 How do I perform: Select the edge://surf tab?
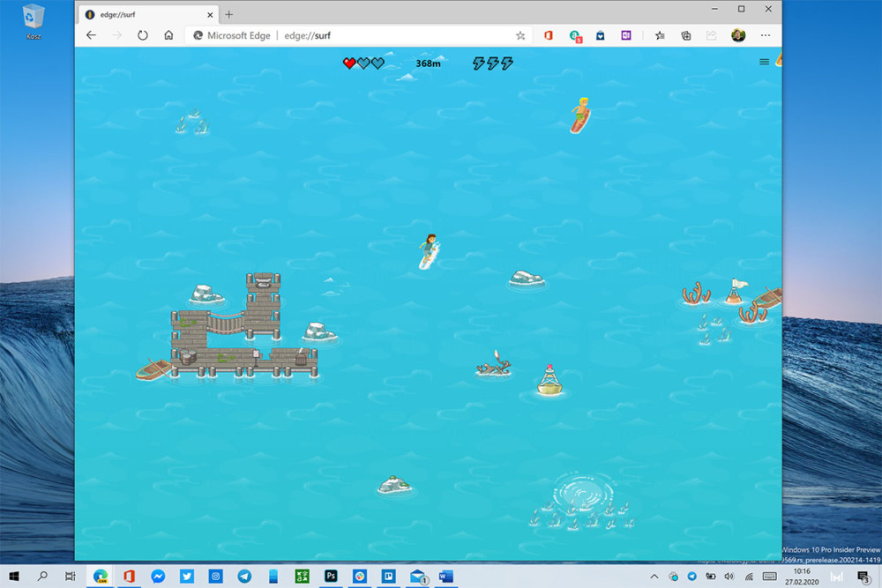pos(148,15)
